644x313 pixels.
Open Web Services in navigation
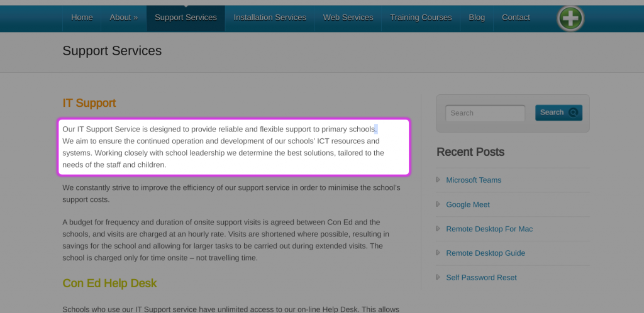tap(348, 18)
